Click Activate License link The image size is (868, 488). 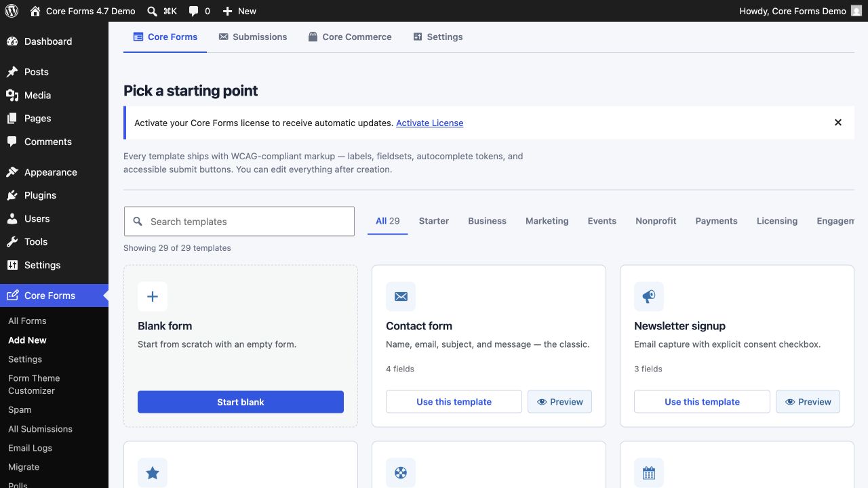click(x=430, y=123)
